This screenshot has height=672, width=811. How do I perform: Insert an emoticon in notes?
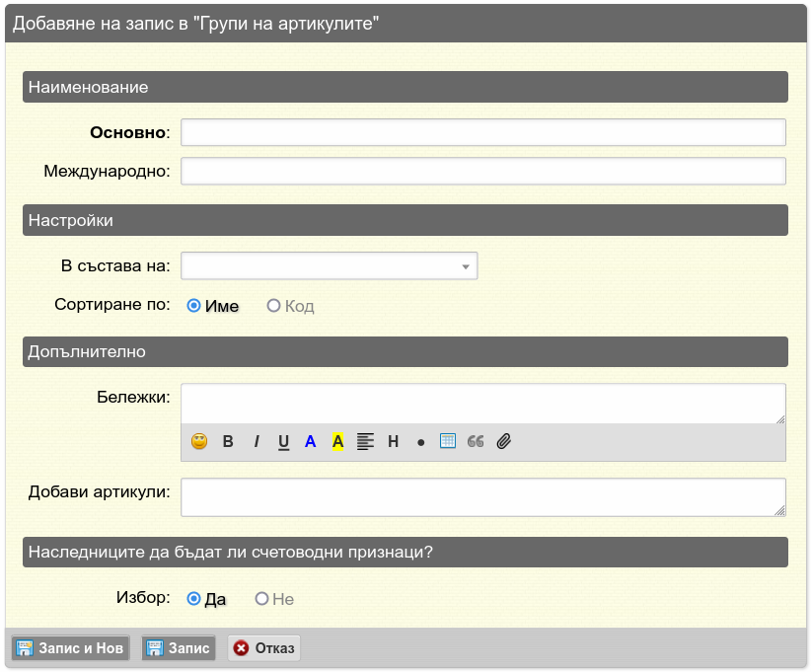click(x=199, y=441)
